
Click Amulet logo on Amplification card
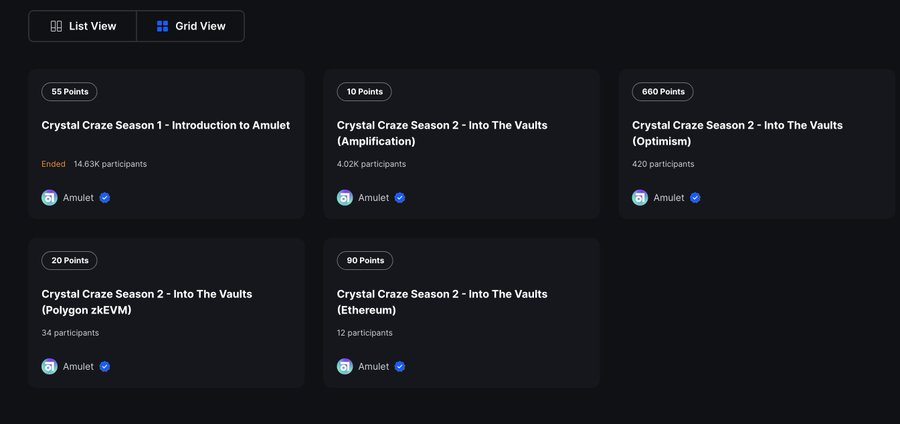click(345, 198)
